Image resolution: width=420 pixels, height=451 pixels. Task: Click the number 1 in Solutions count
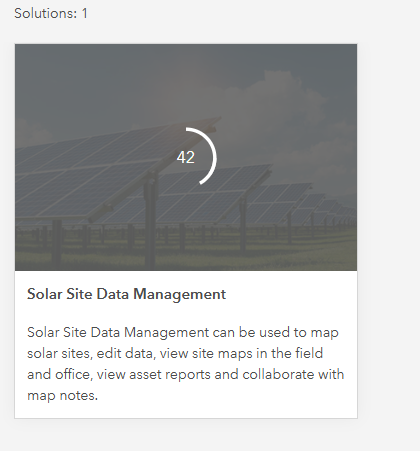pos(85,13)
